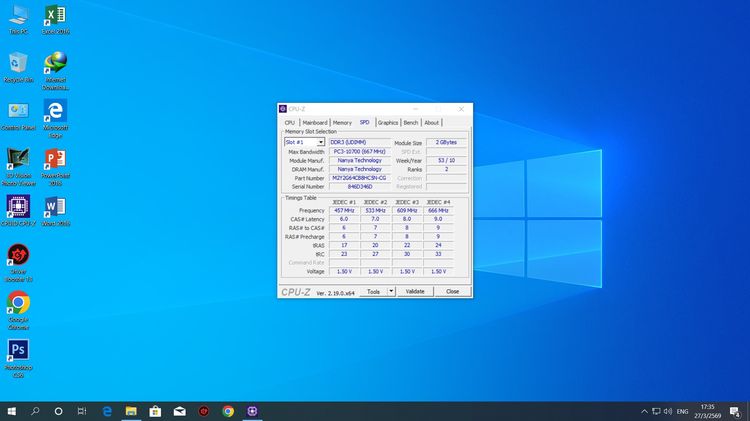Select the PowerPoint 2016 desktop shortcut

pos(55,166)
